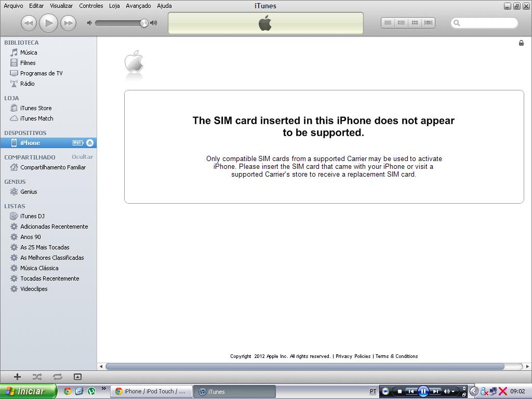Launch uTorrent from Quick Launch
The image size is (532, 399).
(x=91, y=391)
